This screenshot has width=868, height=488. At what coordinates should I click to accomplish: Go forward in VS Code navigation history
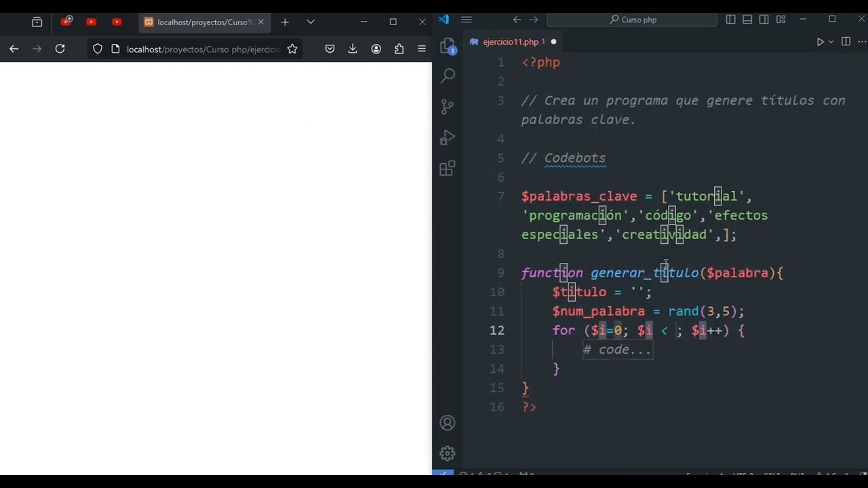click(x=534, y=20)
